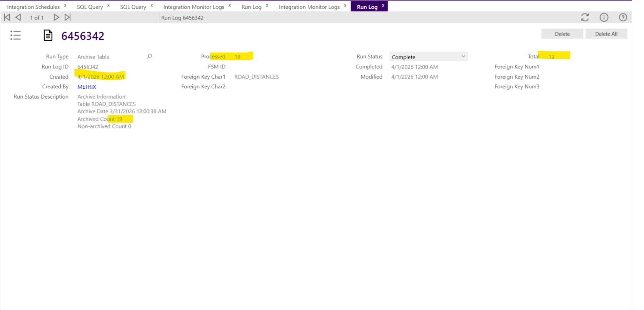Image resolution: width=644 pixels, height=310 pixels.
Task: Close the active Run Log tab
Action: pyautogui.click(x=383, y=5)
